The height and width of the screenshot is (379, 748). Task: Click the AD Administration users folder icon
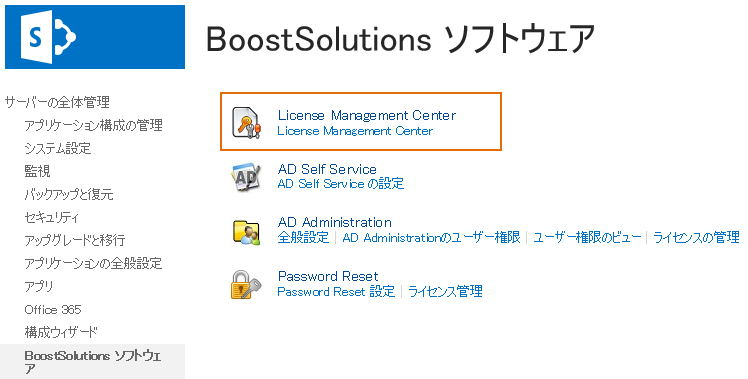click(246, 232)
